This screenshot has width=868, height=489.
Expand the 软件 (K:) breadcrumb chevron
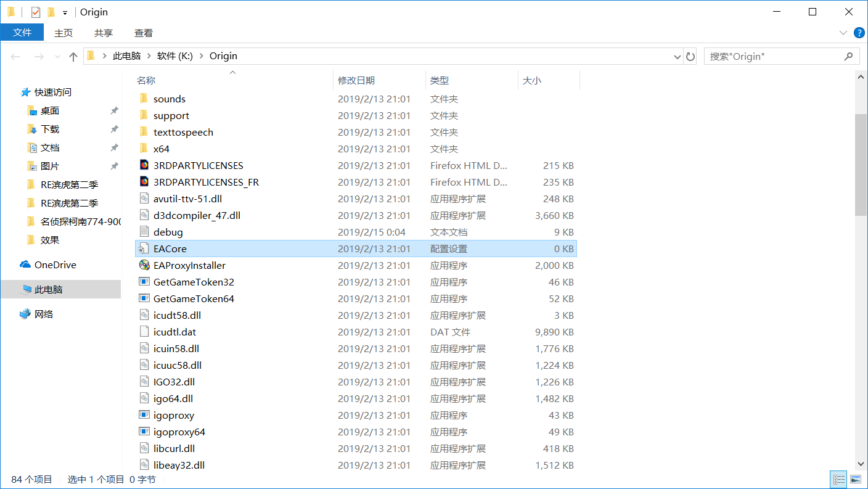pos(200,56)
